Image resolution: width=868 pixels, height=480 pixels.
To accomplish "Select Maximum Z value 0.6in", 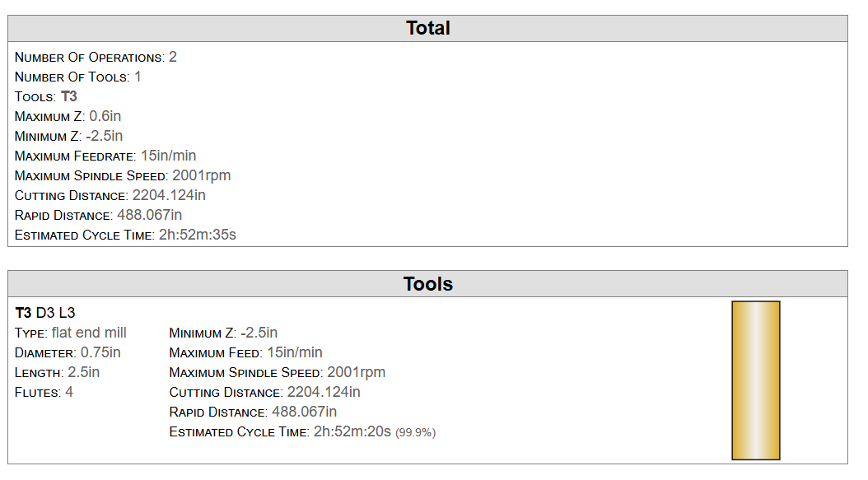I will click(105, 116).
